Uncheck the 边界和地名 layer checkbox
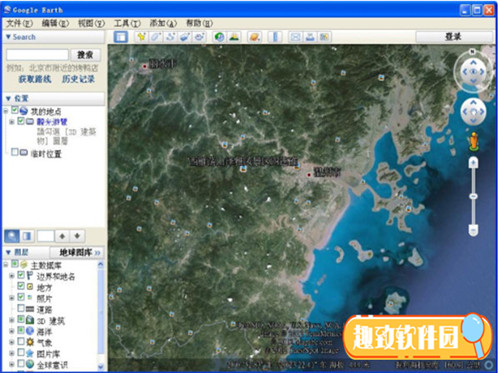Viewport: 500px width, 373px height. (21, 275)
